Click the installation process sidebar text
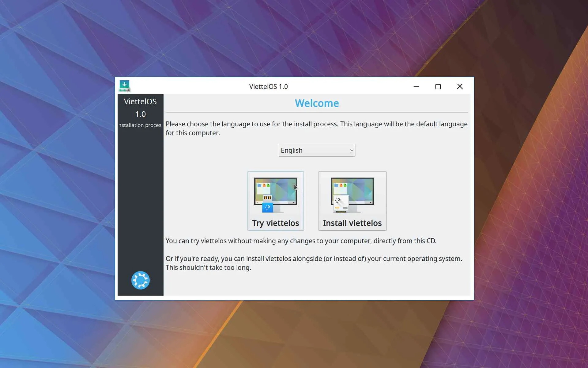This screenshot has height=368, width=588. pyautogui.click(x=140, y=125)
